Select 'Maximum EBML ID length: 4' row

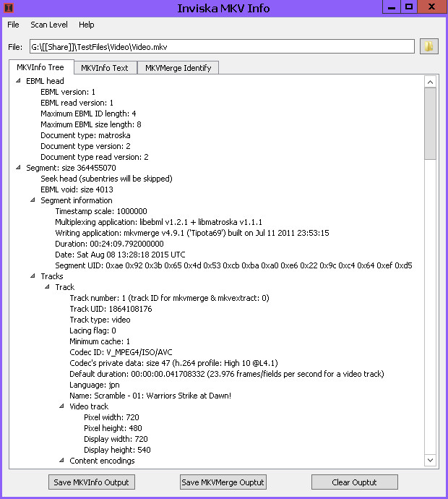(x=88, y=114)
